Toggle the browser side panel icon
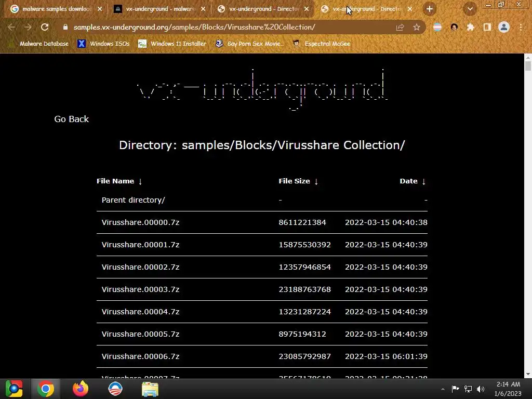532x399 pixels. coord(487,28)
